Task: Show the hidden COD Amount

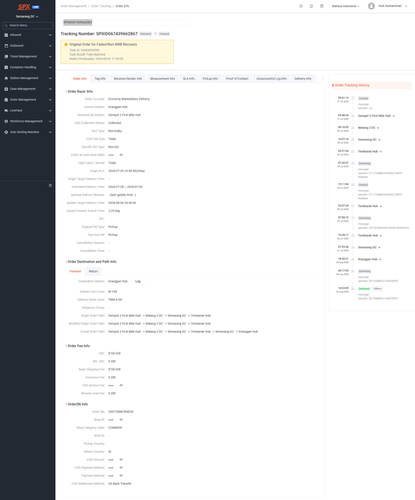Action: point(121,460)
